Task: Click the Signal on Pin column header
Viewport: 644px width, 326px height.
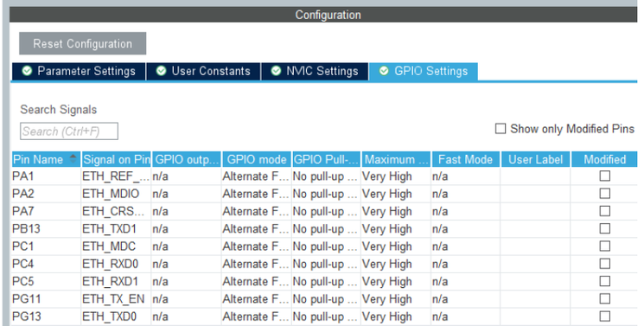Action: click(116, 159)
